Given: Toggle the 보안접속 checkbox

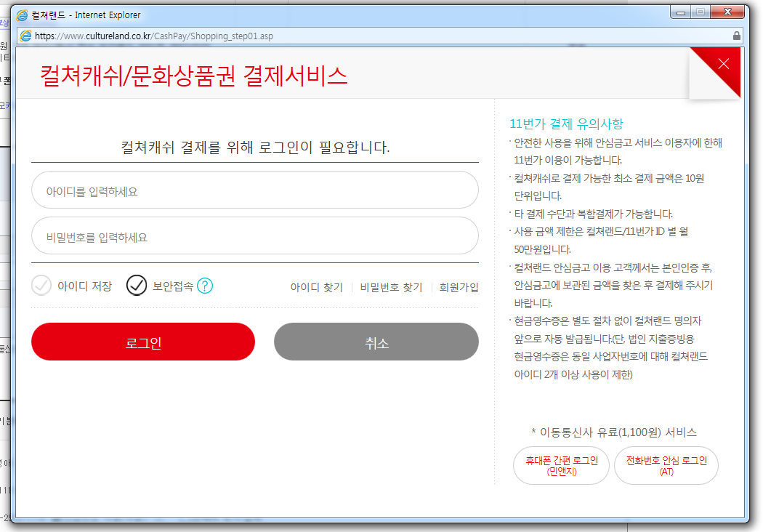Looking at the screenshot, I should tap(137, 285).
